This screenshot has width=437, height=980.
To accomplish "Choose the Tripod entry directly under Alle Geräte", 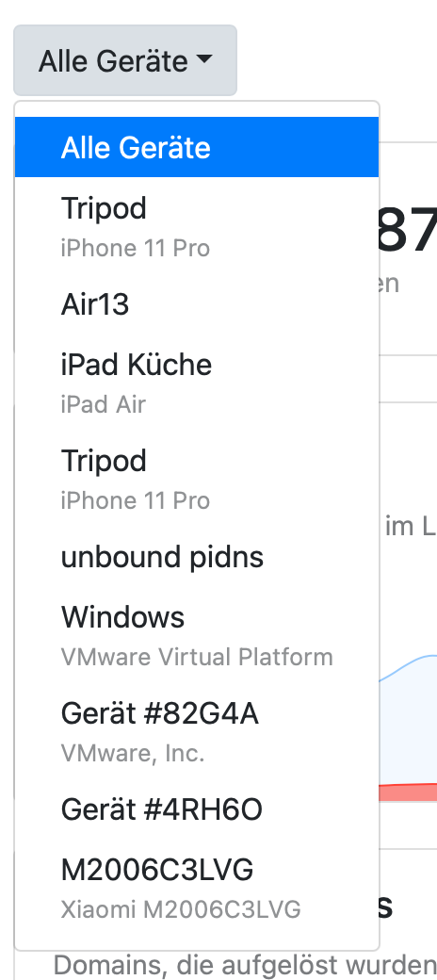I will (197, 225).
